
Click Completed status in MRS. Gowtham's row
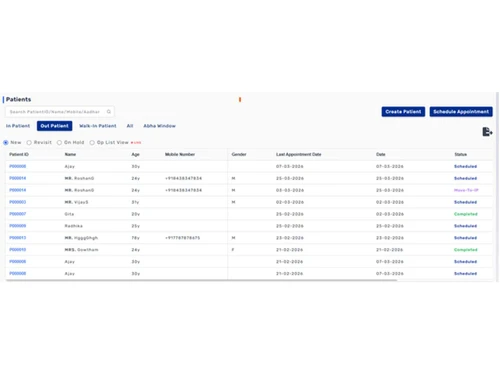click(466, 250)
